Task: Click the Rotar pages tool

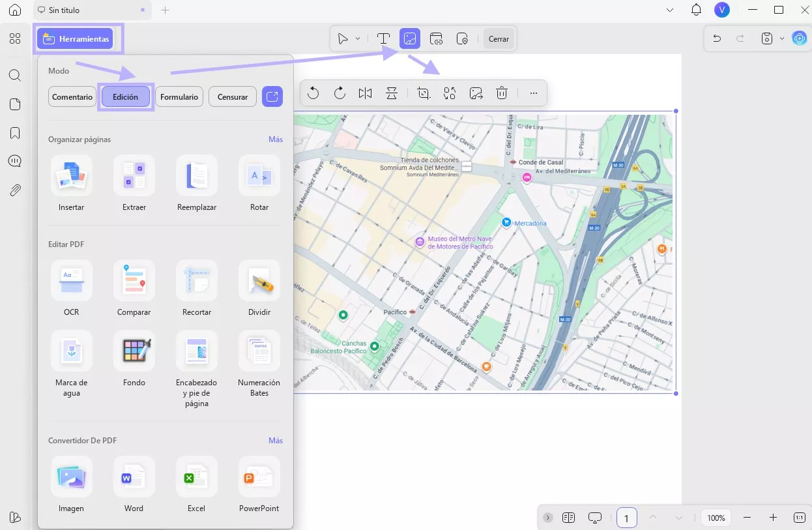Action: pos(259,184)
